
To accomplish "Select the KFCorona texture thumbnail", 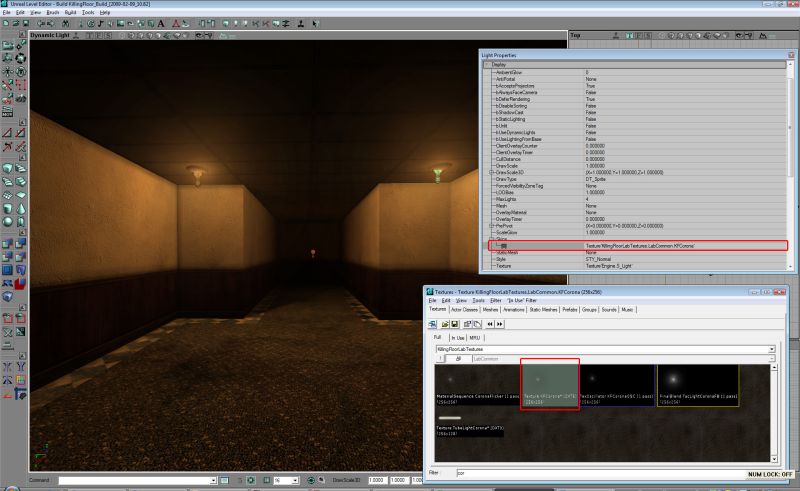I will (x=549, y=384).
